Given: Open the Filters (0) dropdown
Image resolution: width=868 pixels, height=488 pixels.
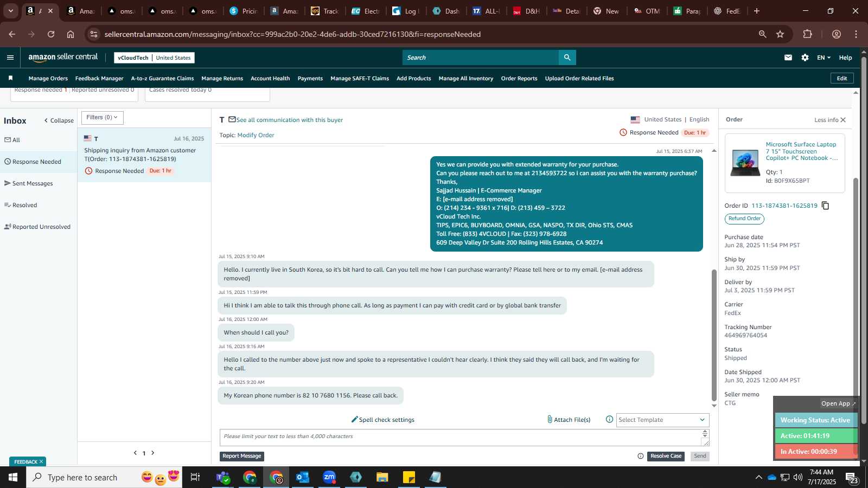Looking at the screenshot, I should coord(102,118).
